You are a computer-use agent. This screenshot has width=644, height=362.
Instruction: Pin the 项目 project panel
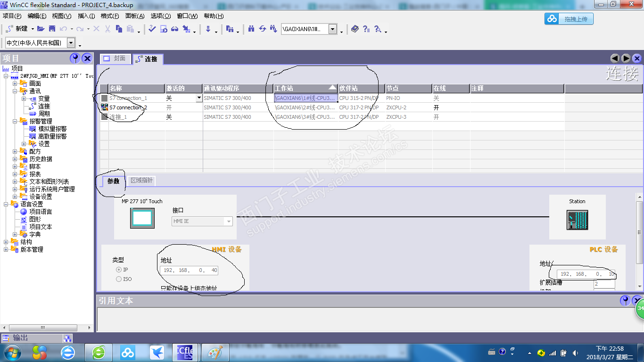point(75,58)
